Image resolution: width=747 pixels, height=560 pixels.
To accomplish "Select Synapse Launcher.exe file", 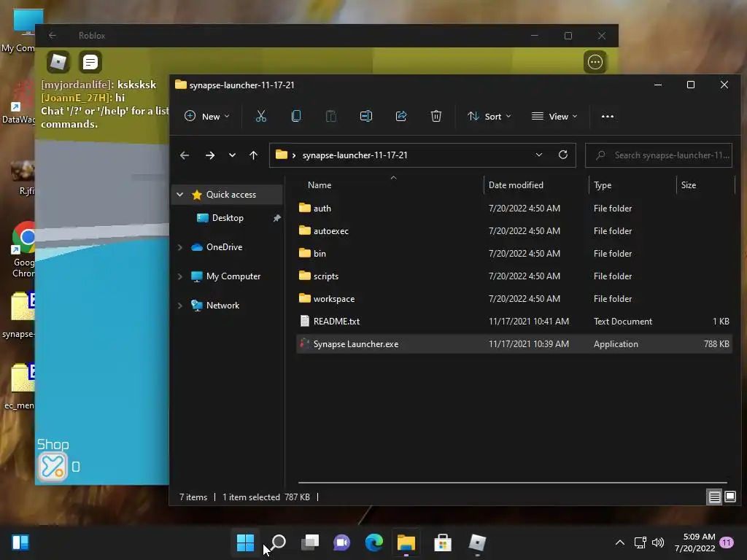I will [x=514, y=344].
